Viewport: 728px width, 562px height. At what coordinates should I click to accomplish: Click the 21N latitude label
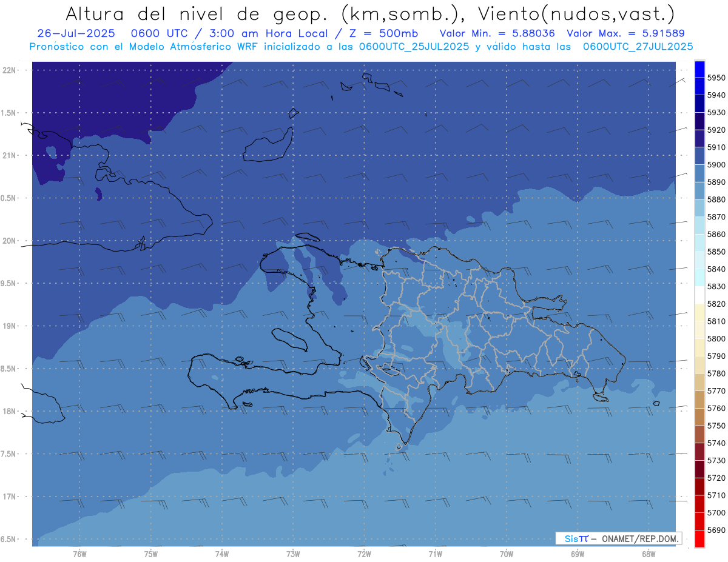tap(10, 155)
